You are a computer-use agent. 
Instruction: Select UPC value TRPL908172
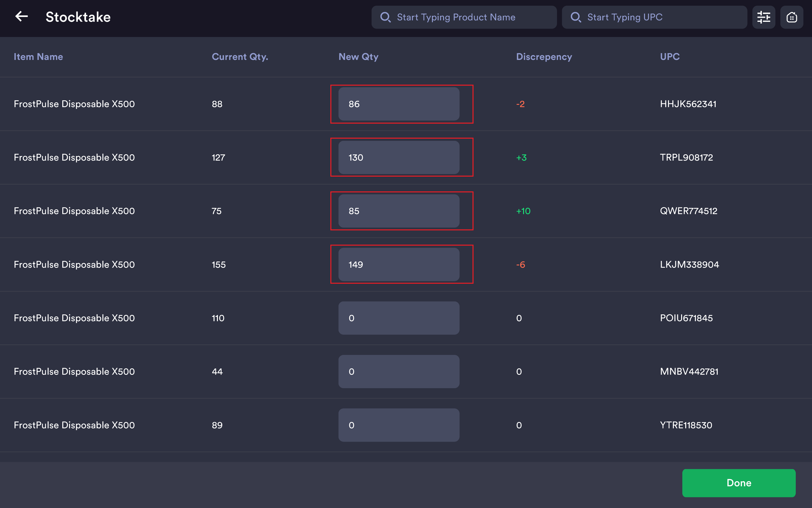pos(686,158)
